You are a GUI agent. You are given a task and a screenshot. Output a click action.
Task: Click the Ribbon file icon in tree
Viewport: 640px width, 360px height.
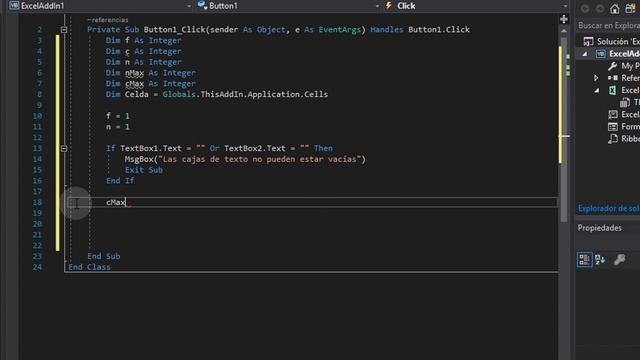tap(613, 139)
